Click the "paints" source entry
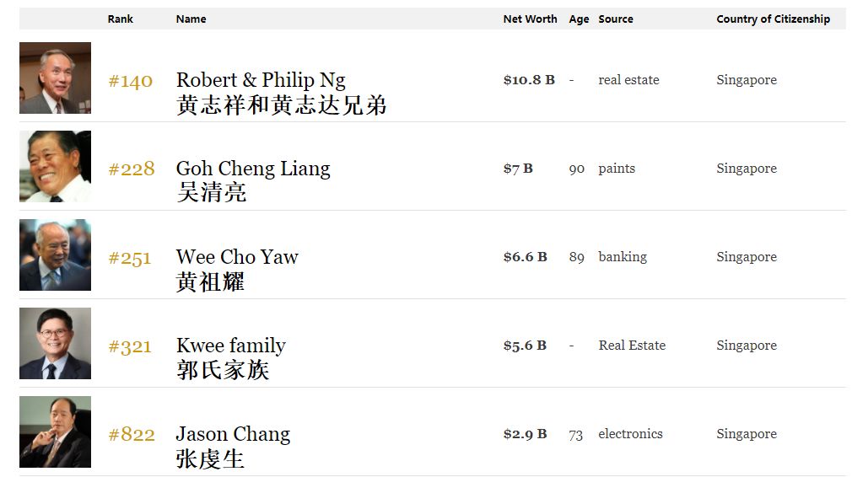The width and height of the screenshot is (868, 477). click(x=617, y=169)
